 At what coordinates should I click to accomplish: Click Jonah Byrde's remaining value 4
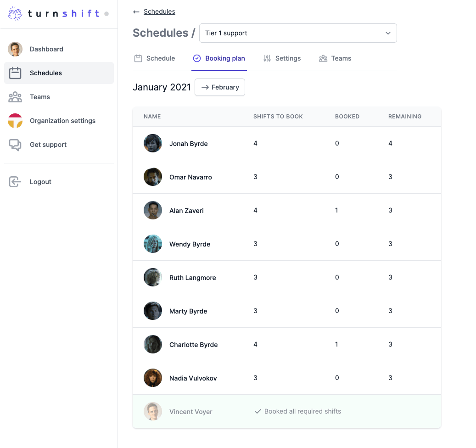[390, 143]
